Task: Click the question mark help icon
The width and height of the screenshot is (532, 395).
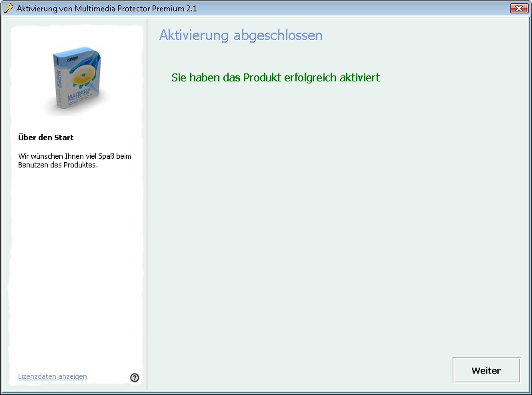Action: pos(135,378)
